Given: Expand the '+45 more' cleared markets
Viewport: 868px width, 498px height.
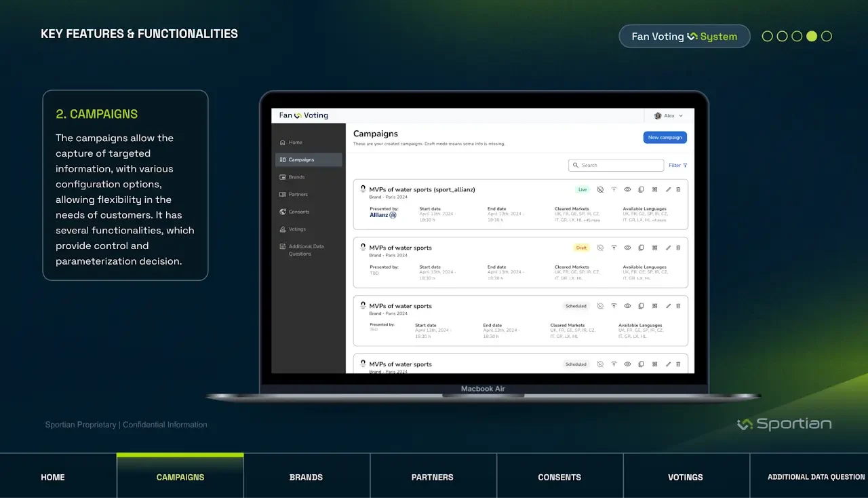Looking at the screenshot, I should [591, 221].
